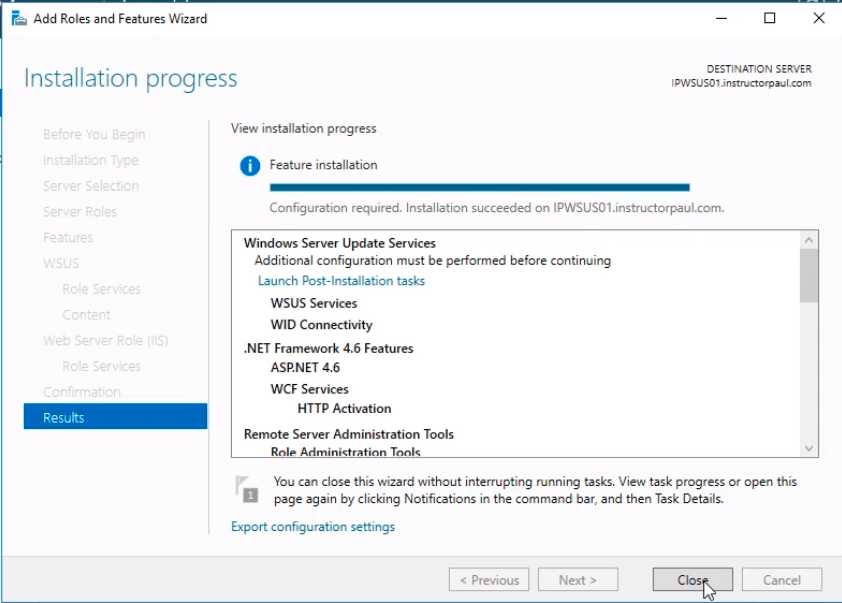Select the Features step
The height and width of the screenshot is (603, 842).
tap(68, 237)
